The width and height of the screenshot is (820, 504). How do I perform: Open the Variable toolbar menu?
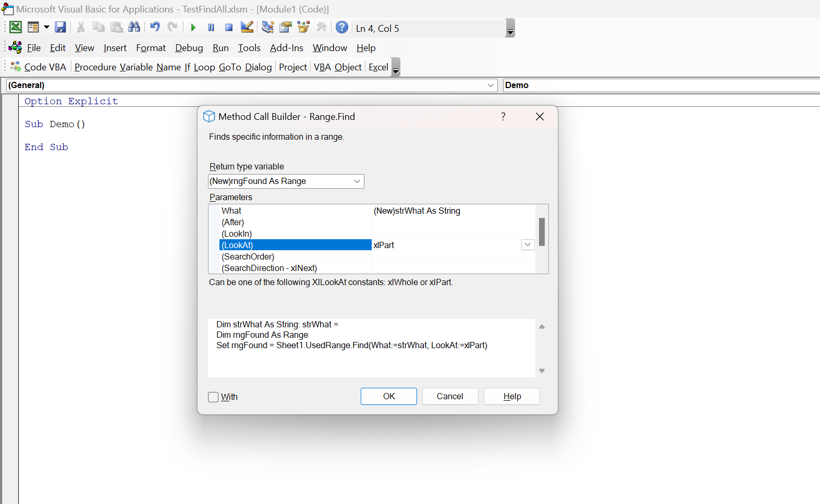click(x=136, y=67)
